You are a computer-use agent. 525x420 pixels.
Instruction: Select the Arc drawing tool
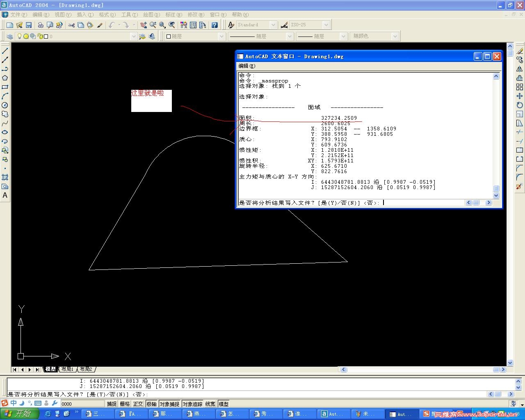pos(5,96)
